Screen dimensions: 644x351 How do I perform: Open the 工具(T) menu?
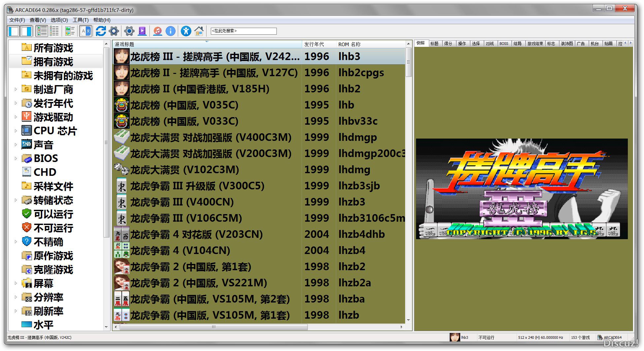(x=80, y=20)
